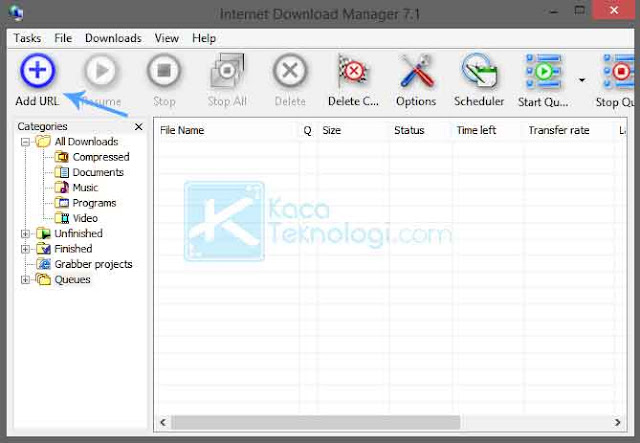Open the Tasks menu
Image resolution: width=640 pixels, height=443 pixels.
pyautogui.click(x=27, y=38)
